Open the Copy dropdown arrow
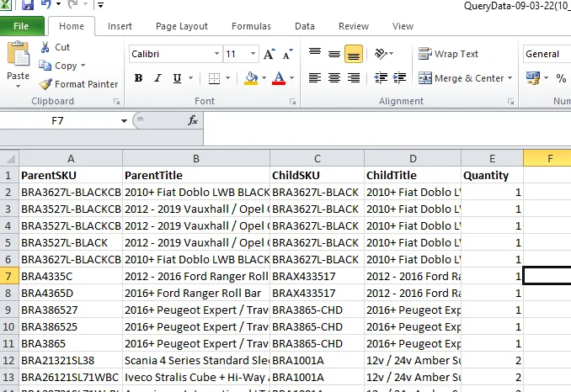This screenshot has width=571, height=392. coord(83,66)
